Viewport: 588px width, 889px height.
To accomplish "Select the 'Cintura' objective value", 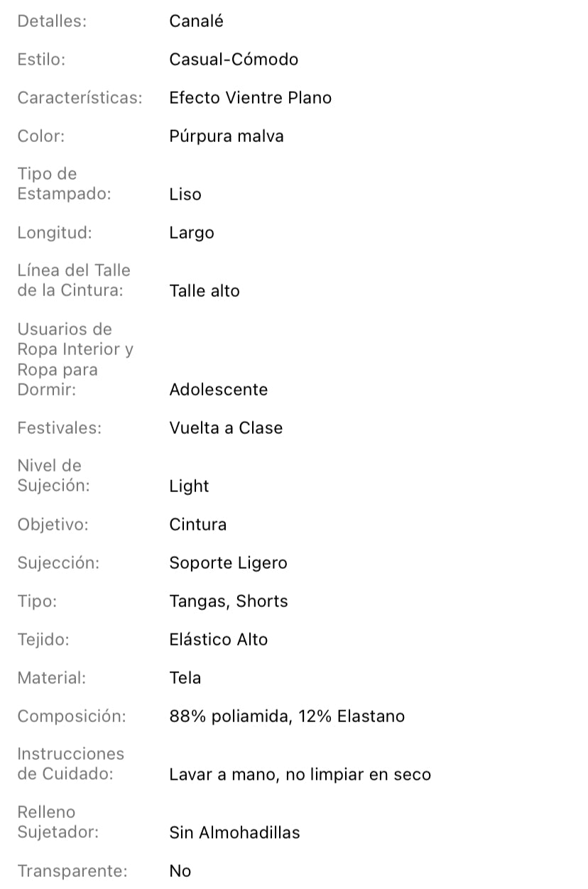I will point(197,525).
